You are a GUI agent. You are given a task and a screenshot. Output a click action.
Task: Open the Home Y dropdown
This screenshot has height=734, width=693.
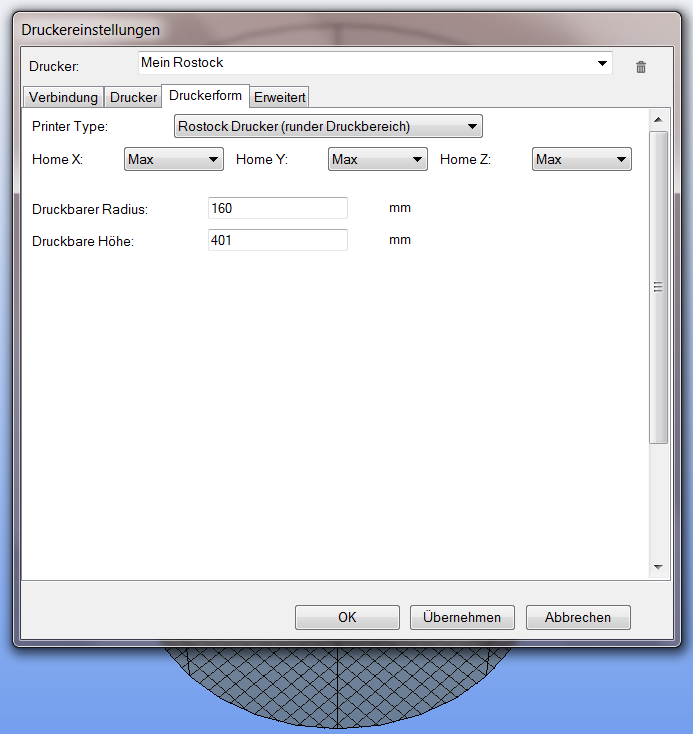click(x=377, y=159)
